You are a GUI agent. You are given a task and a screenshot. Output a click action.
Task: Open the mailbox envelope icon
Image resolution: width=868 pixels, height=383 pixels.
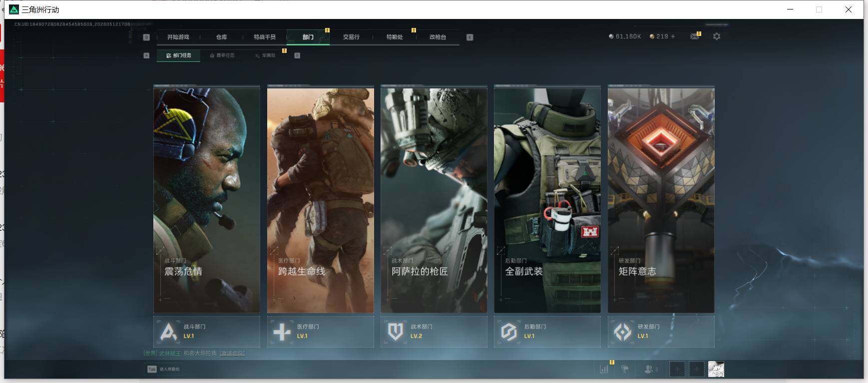(x=694, y=36)
